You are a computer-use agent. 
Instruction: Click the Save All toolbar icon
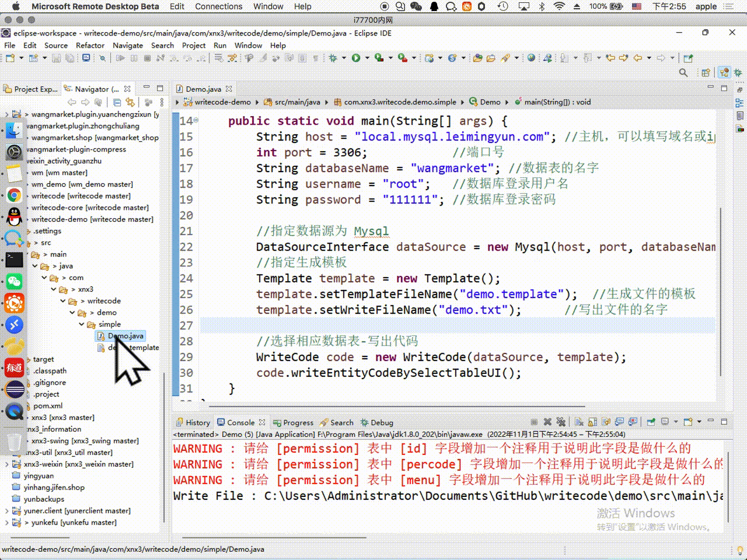point(69,58)
